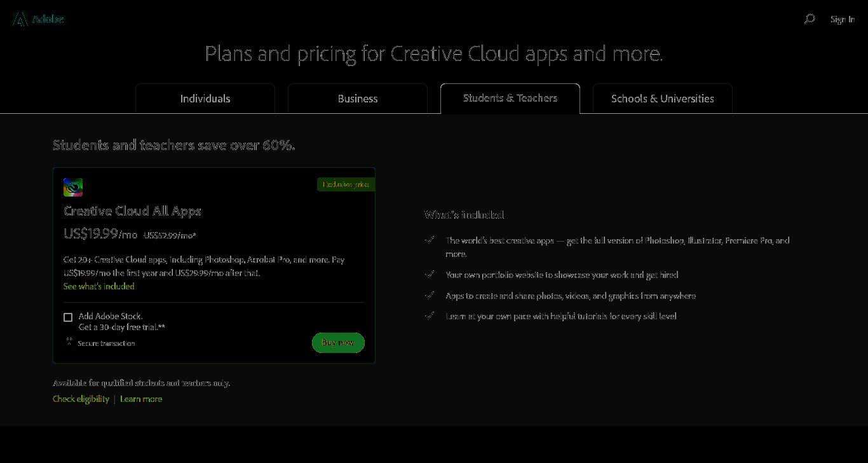Click the Get a 30-day free trial text
The image size is (868, 463).
pyautogui.click(x=122, y=327)
